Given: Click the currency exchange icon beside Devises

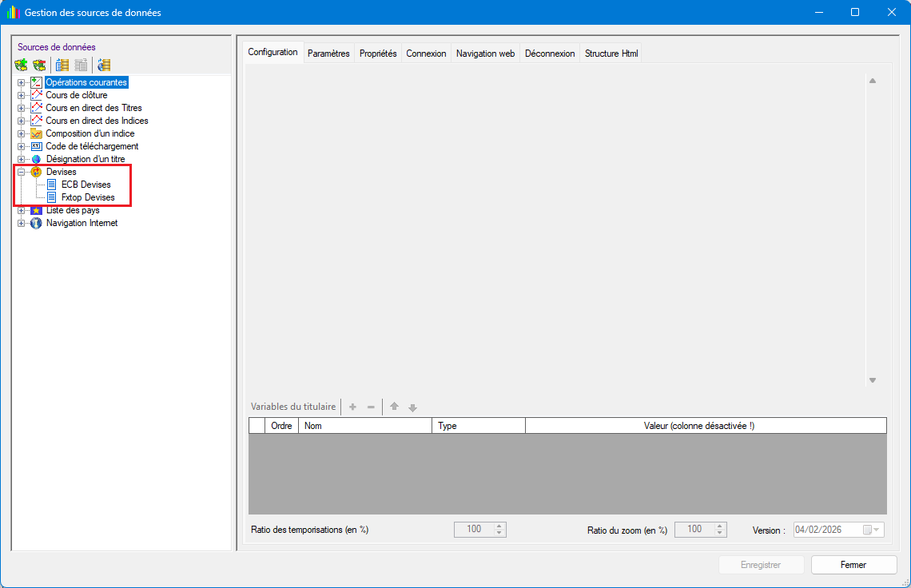Looking at the screenshot, I should point(36,172).
